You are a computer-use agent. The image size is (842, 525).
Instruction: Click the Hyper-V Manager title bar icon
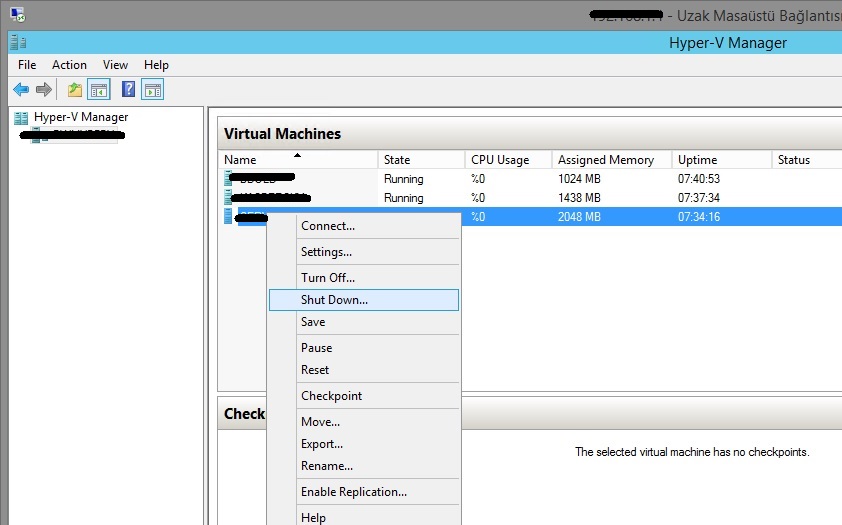(18, 42)
